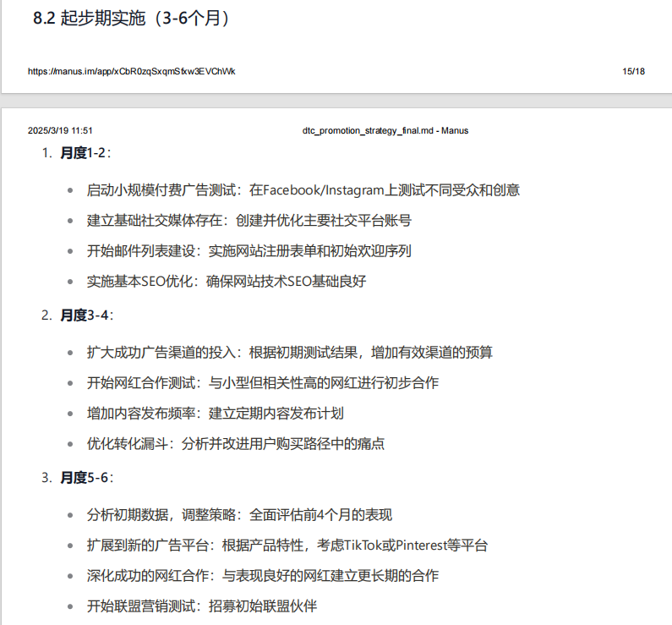672x625 pixels.
Task: Click the list item '月度1-2'
Action: tap(85, 153)
